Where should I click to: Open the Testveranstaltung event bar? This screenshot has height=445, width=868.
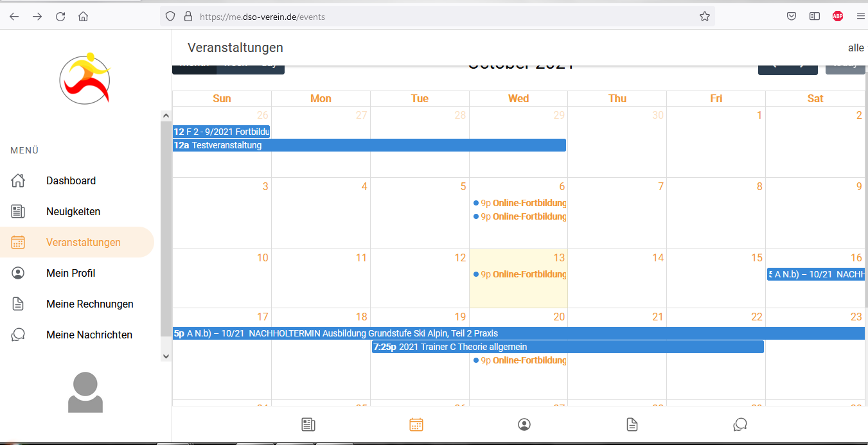[x=369, y=145]
